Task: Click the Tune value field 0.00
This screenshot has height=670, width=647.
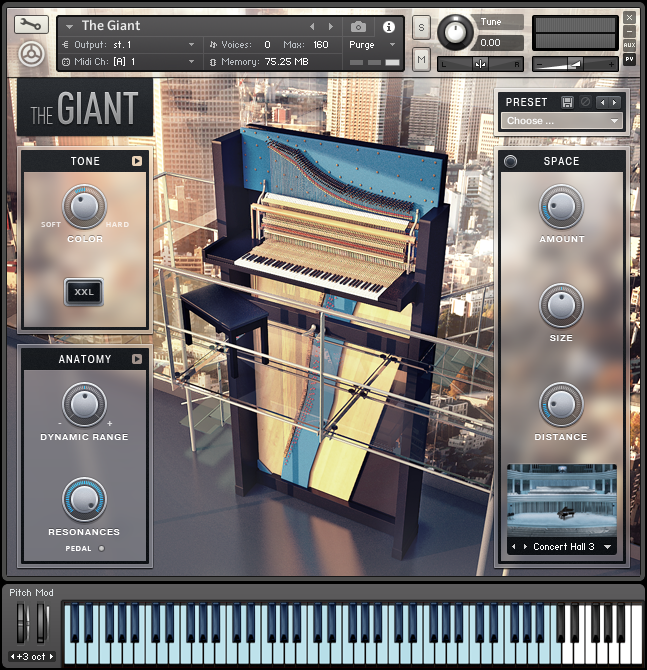Action: [499, 43]
